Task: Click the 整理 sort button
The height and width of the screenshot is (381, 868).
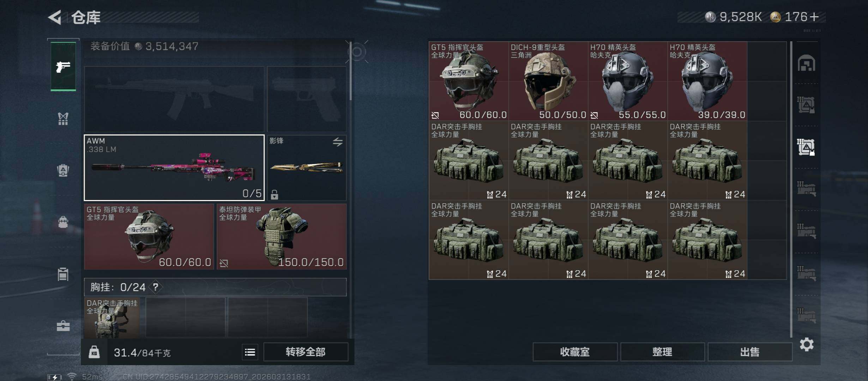Action: coord(662,352)
